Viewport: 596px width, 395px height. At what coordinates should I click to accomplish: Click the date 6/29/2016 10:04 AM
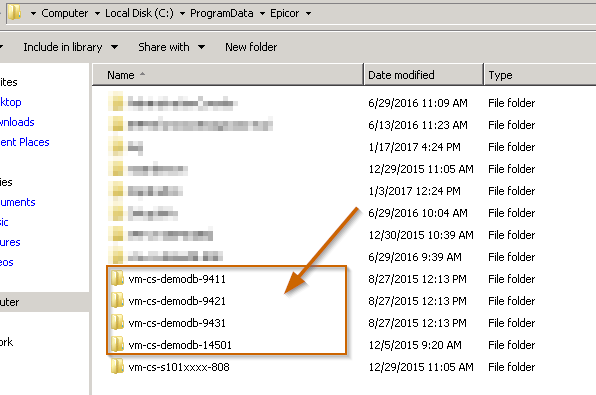pos(418,213)
